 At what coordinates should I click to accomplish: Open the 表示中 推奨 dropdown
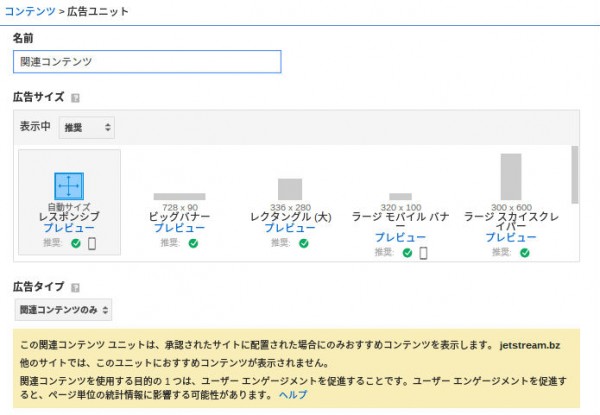pos(86,128)
